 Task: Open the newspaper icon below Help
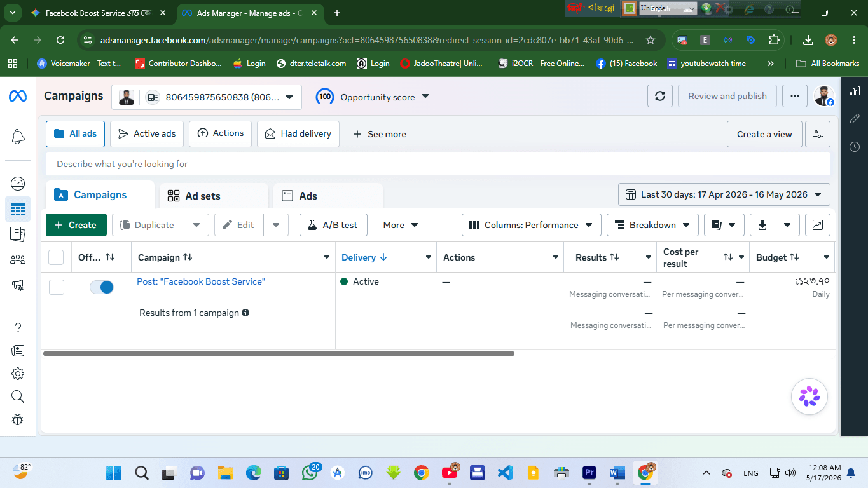tap(18, 350)
